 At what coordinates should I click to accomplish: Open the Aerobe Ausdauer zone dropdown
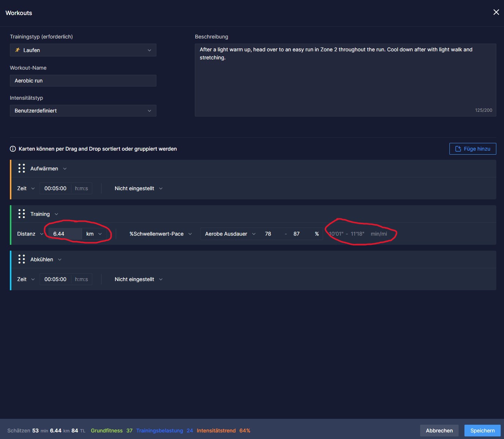point(230,234)
